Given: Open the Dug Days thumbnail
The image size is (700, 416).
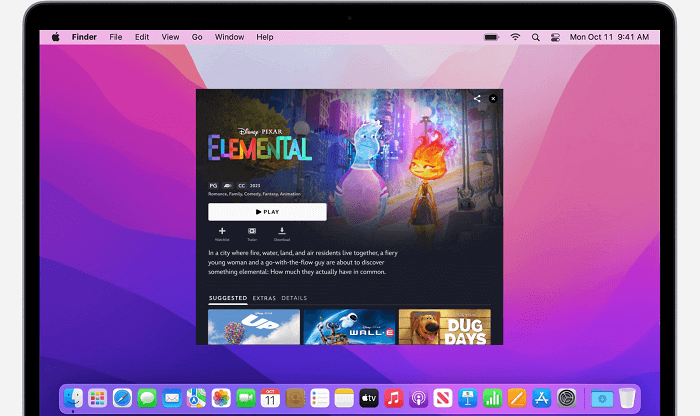Looking at the screenshot, I should tap(445, 327).
